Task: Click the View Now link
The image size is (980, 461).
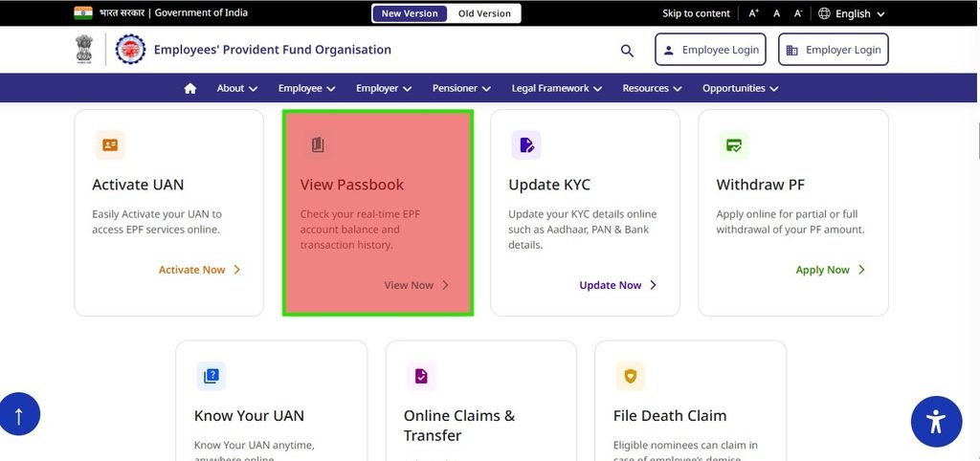Action: [416, 285]
